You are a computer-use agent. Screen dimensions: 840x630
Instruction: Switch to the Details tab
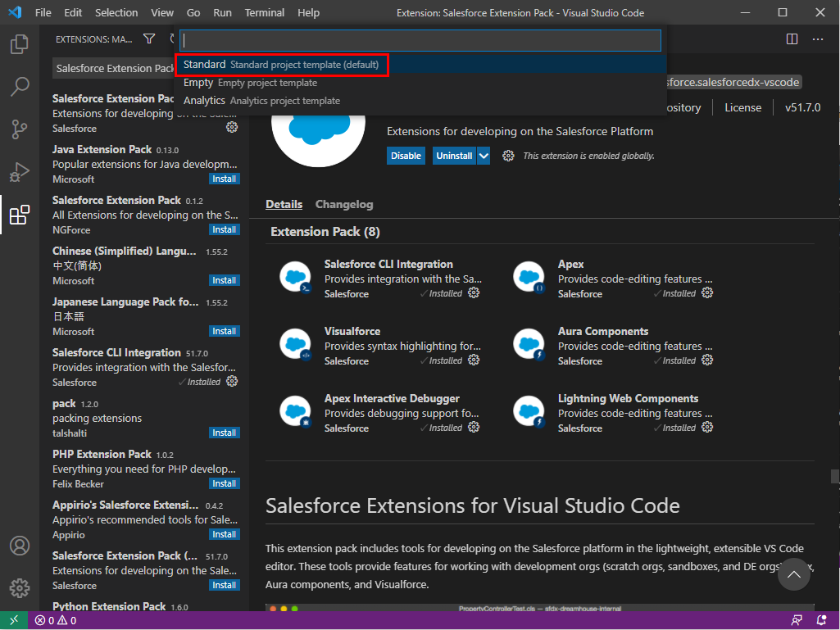click(x=284, y=204)
